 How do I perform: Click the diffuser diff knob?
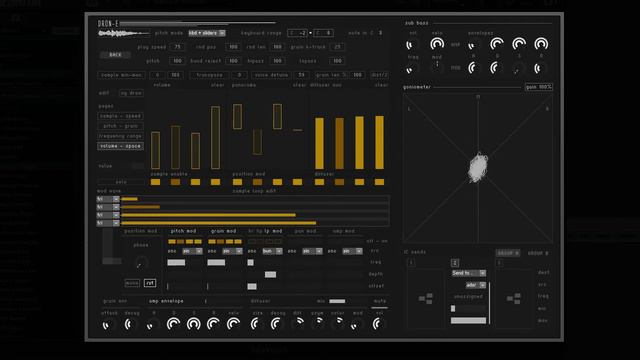click(x=298, y=323)
